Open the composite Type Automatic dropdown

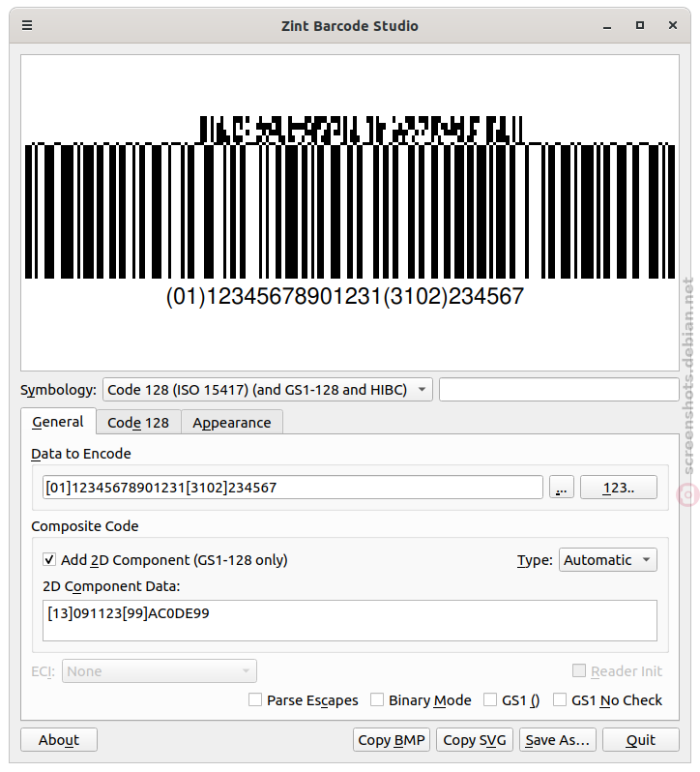click(x=607, y=560)
